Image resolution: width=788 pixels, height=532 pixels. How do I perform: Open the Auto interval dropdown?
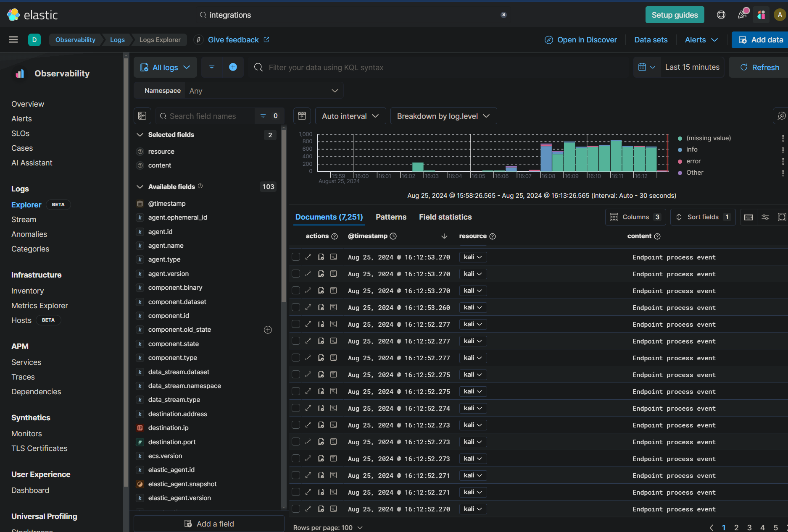350,116
